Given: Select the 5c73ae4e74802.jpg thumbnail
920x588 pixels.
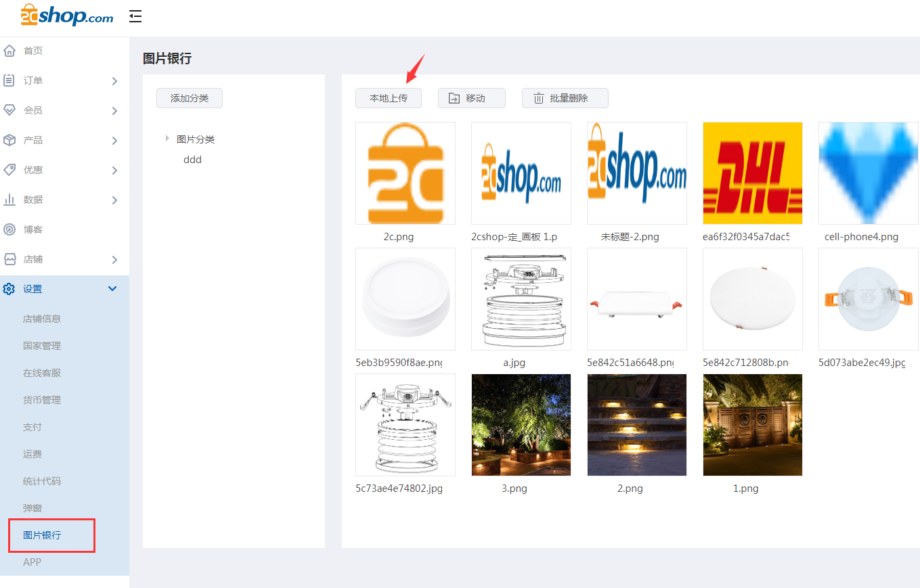Looking at the screenshot, I should (x=406, y=425).
